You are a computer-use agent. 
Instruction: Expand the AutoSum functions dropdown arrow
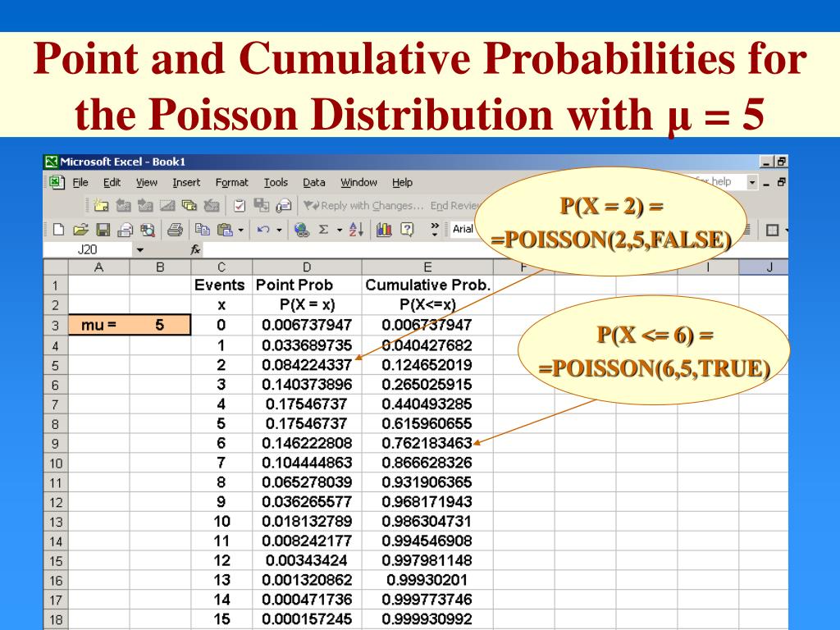[x=340, y=231]
